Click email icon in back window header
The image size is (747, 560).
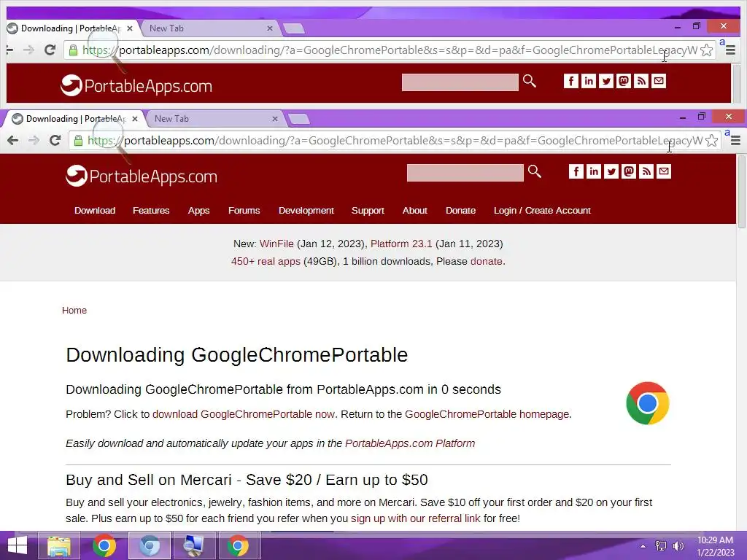point(659,81)
